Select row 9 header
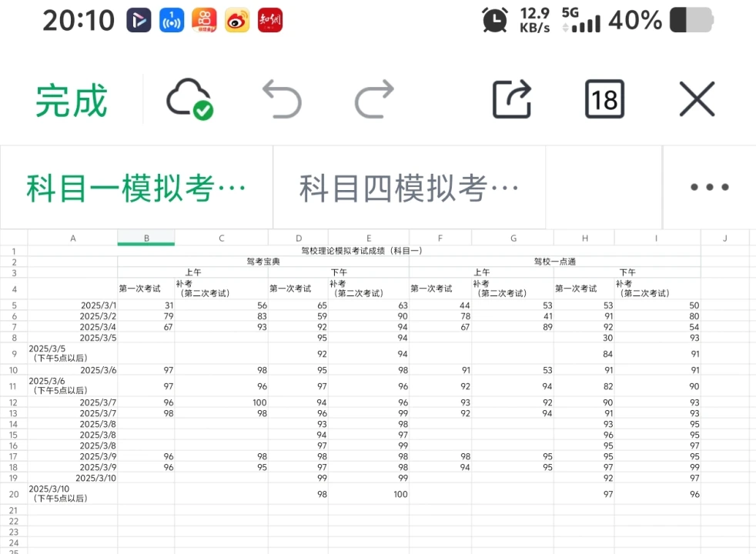The width and height of the screenshot is (756, 554). 14,354
